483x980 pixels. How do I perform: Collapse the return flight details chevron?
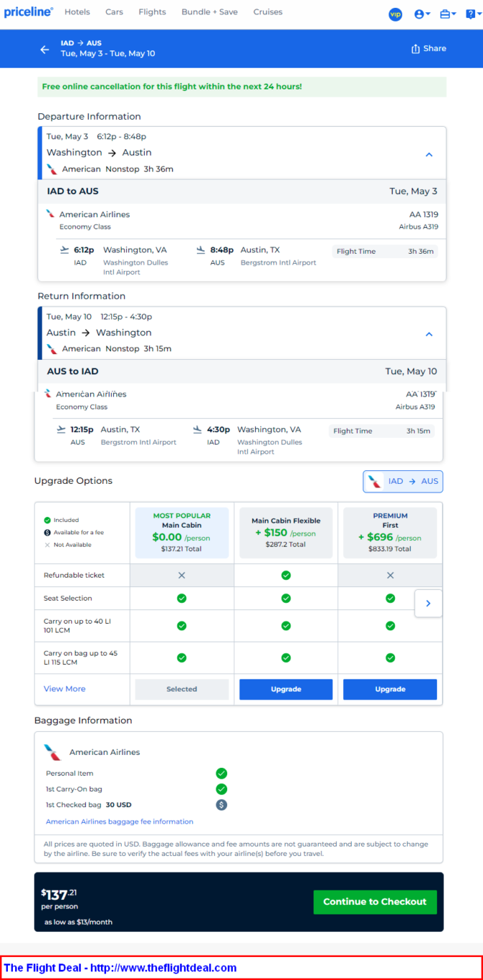(429, 334)
